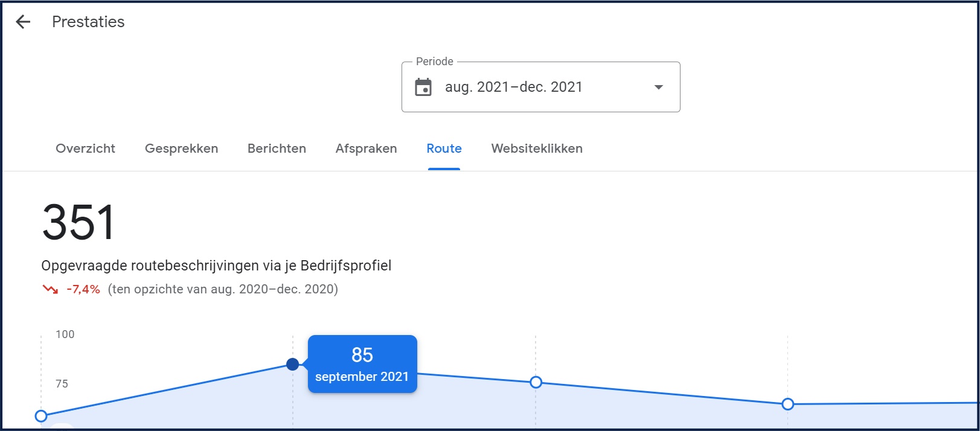Switch to the Overzicht tab
The width and height of the screenshot is (980, 431).
point(85,148)
